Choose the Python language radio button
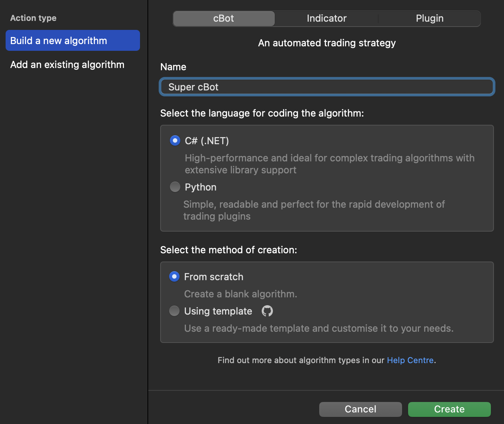 (x=175, y=187)
